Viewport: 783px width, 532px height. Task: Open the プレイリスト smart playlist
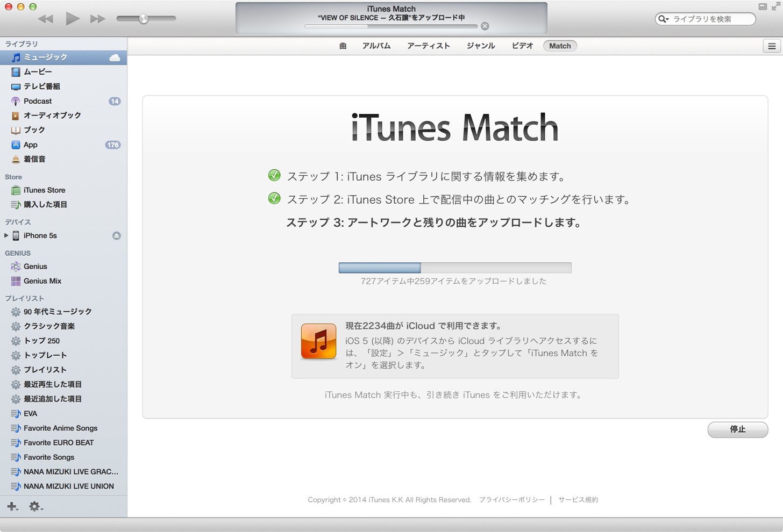click(63, 370)
